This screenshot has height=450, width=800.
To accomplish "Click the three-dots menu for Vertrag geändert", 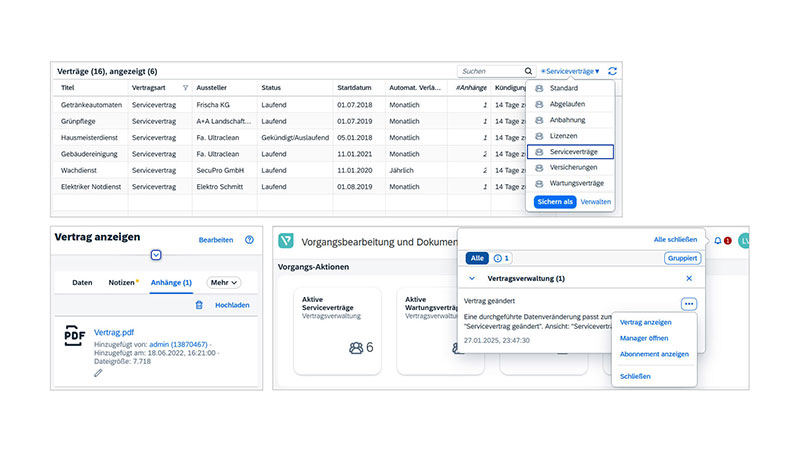I will click(688, 304).
